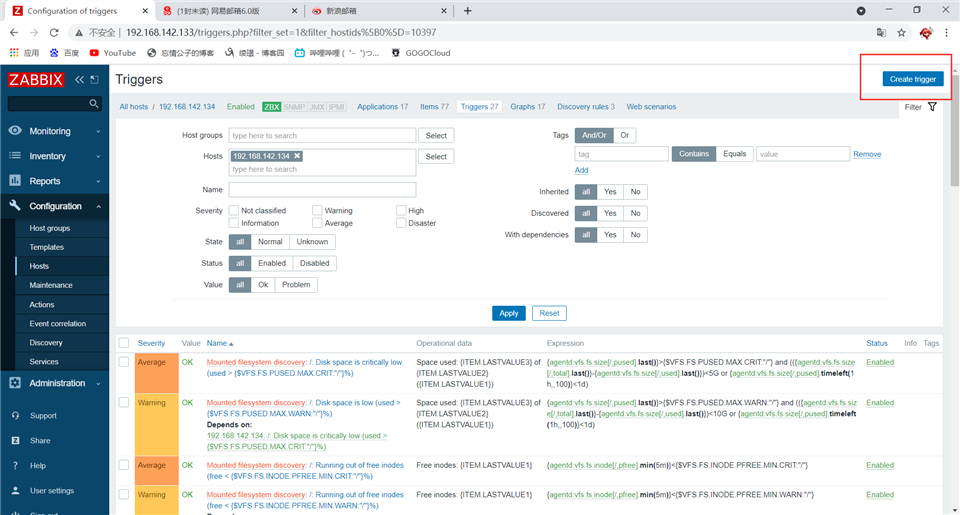Open Actions submenu item
The width and height of the screenshot is (960, 515).
42,304
